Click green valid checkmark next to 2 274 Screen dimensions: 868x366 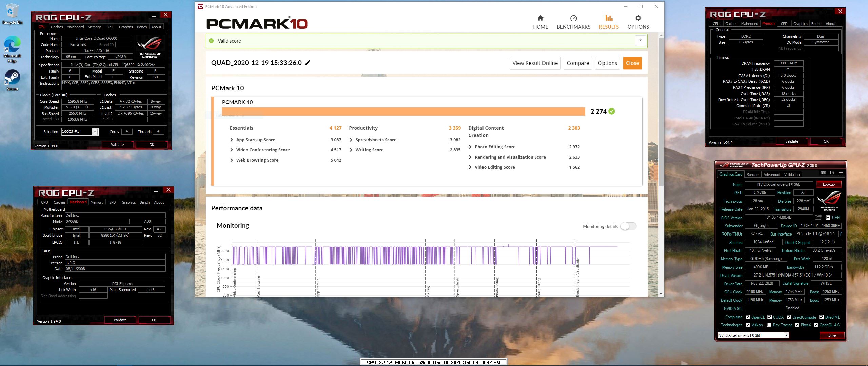[x=612, y=111]
